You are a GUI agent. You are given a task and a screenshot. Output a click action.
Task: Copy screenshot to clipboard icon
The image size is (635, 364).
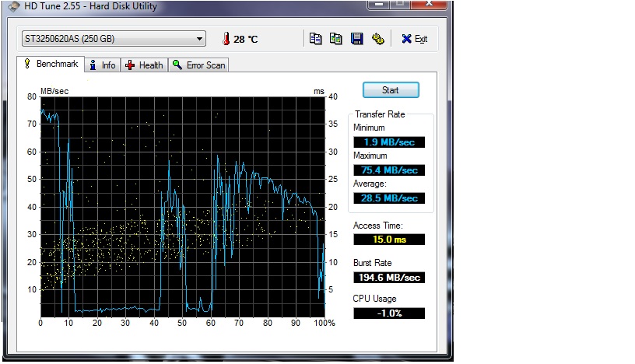point(335,39)
